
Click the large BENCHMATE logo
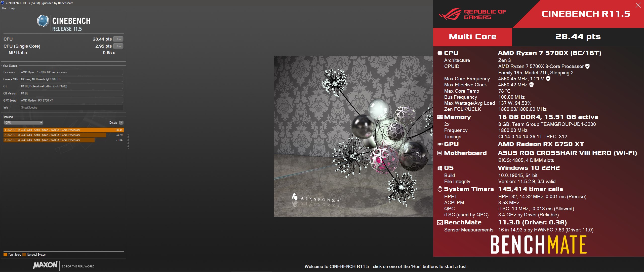pyautogui.click(x=539, y=244)
